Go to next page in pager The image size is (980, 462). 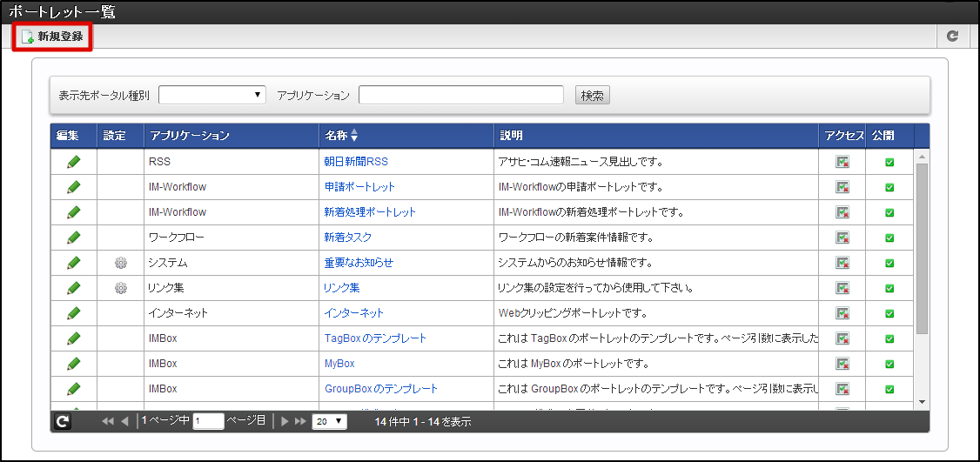coord(285,422)
